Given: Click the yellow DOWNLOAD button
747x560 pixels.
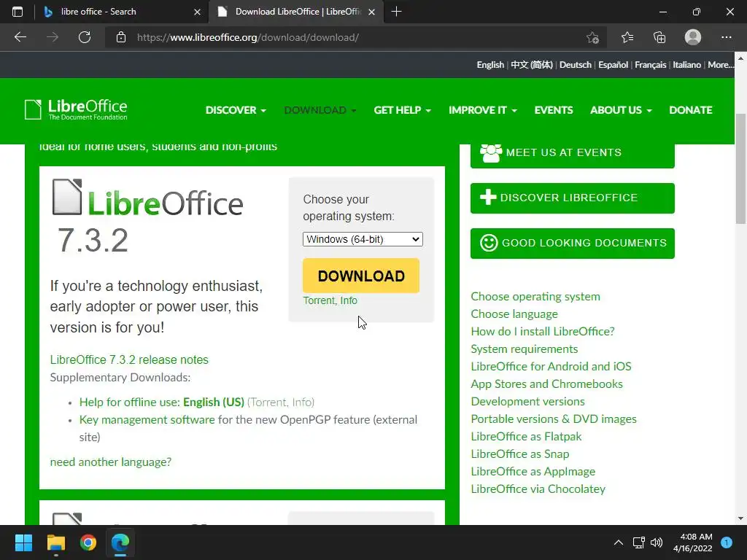Looking at the screenshot, I should point(361,276).
